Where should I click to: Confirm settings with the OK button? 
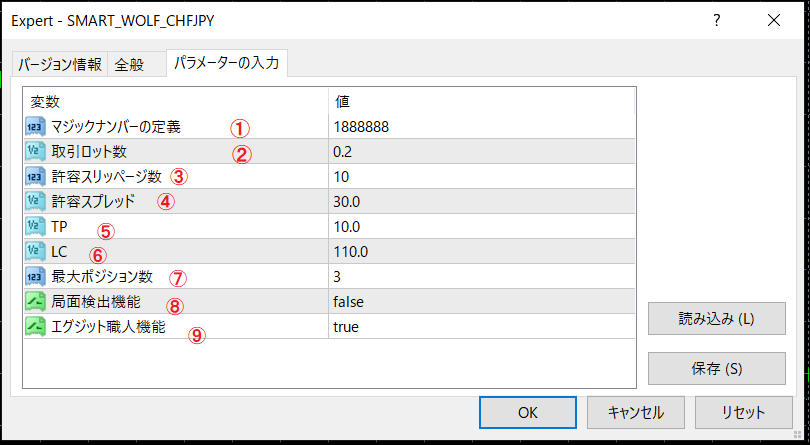click(528, 412)
